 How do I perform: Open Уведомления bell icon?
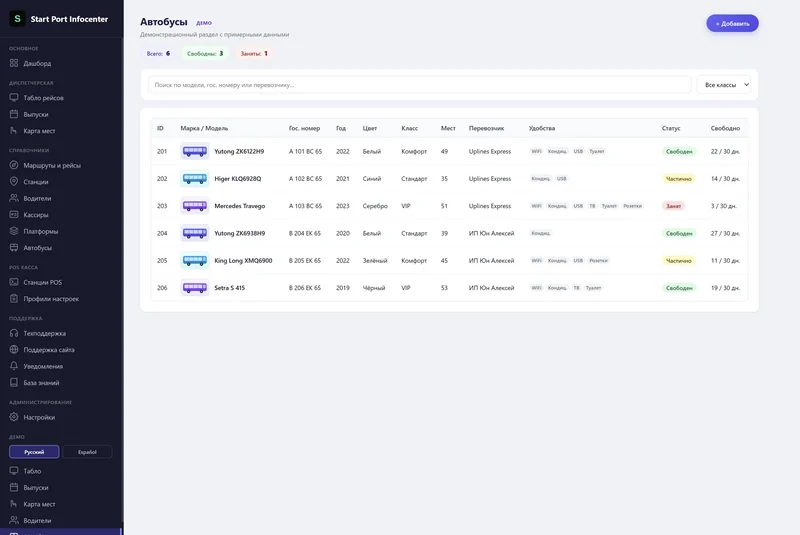click(x=14, y=366)
